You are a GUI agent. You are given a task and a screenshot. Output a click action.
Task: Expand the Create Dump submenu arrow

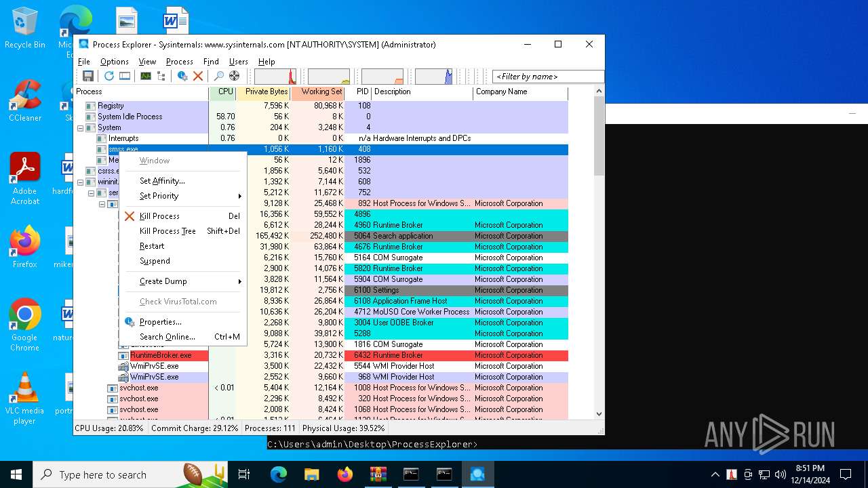point(239,281)
